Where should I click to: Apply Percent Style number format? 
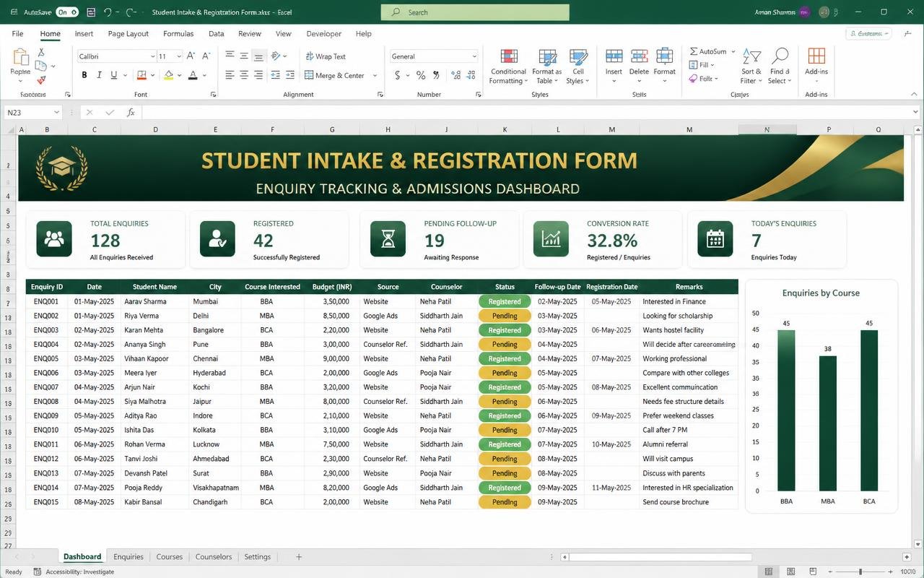pyautogui.click(x=420, y=75)
